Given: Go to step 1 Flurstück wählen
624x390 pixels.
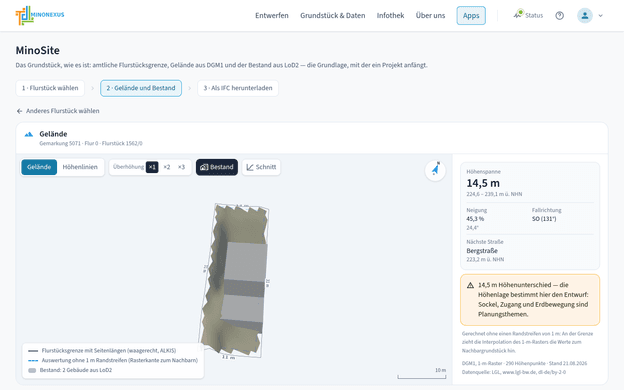Looking at the screenshot, I should (x=50, y=88).
